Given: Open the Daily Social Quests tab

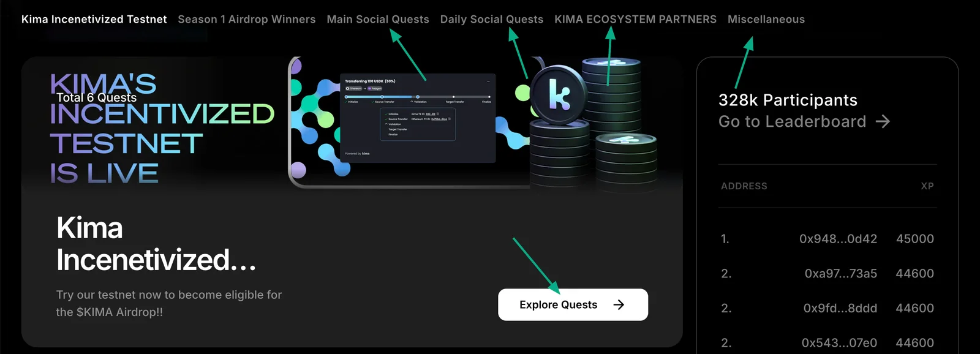Looking at the screenshot, I should [492, 19].
